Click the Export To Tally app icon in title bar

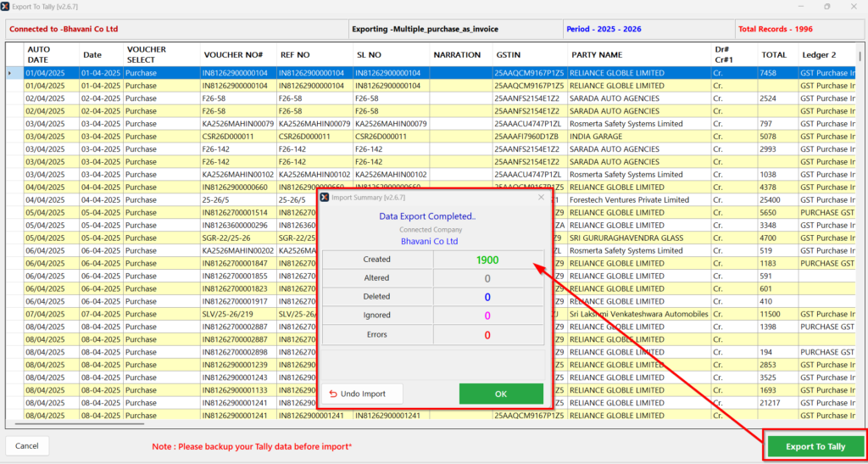tap(6, 7)
